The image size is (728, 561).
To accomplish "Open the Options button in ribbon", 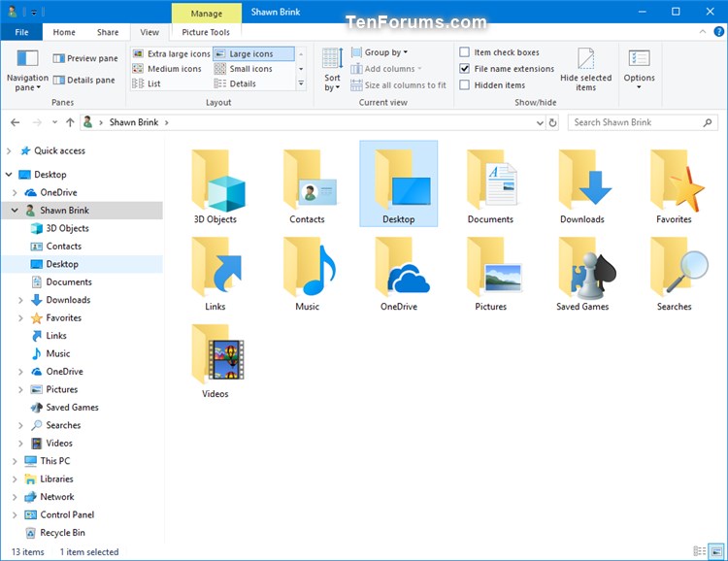I will click(639, 69).
